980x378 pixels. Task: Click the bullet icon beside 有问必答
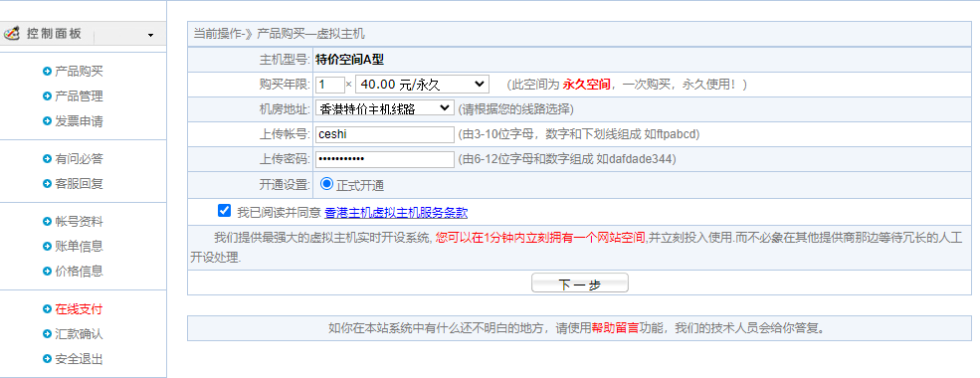pyautogui.click(x=47, y=159)
